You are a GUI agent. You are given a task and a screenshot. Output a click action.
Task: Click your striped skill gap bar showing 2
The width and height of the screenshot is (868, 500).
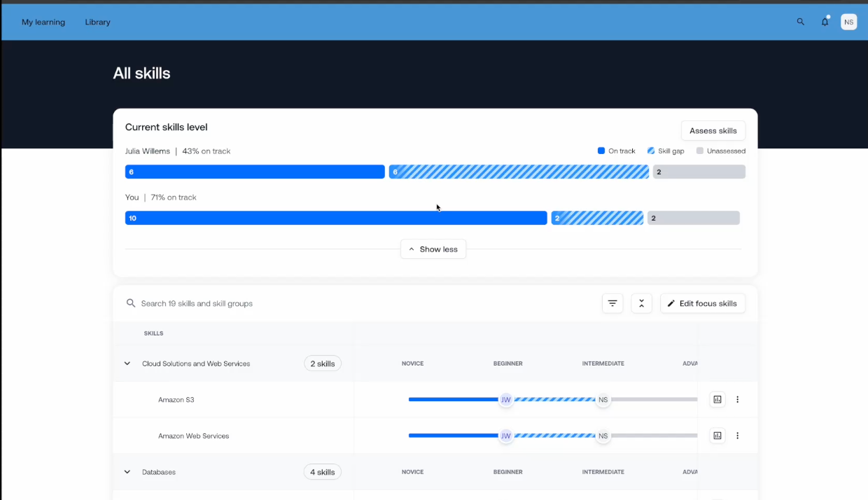point(597,218)
